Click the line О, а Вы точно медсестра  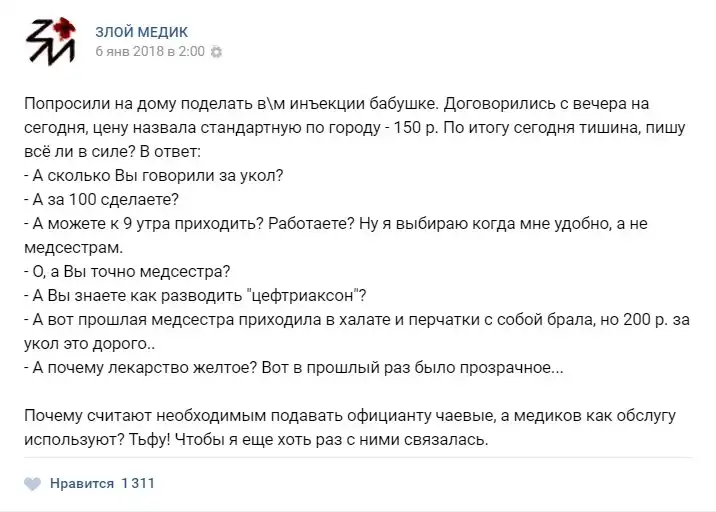[x=125, y=270]
